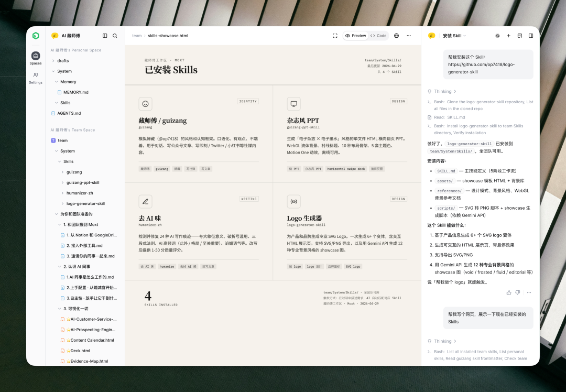
Task: Click the Spaces icon in left rail
Action: [35, 56]
